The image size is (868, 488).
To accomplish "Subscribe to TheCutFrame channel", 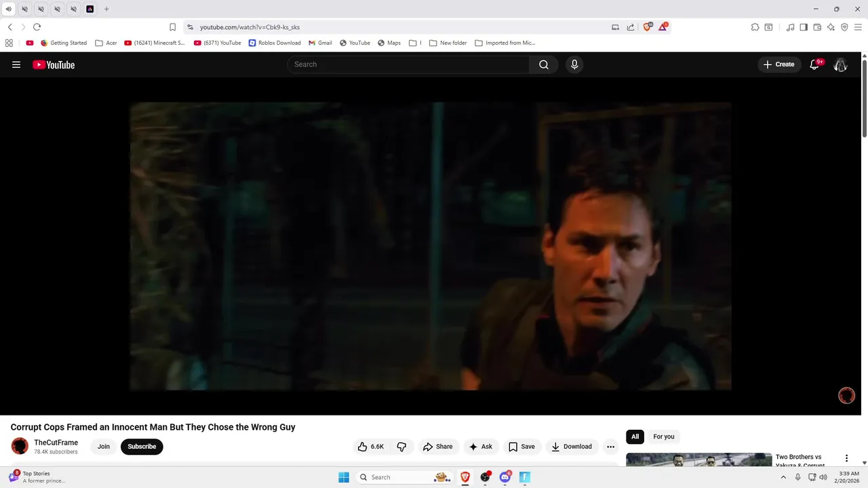I will [142, 447].
